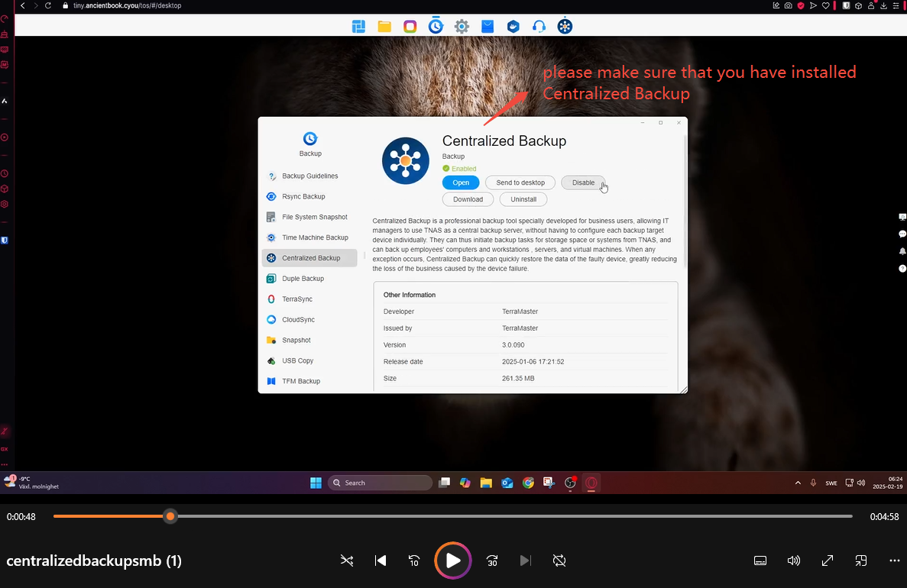Select Centralized Backup in the sidebar
The image size is (907, 588).
(309, 258)
